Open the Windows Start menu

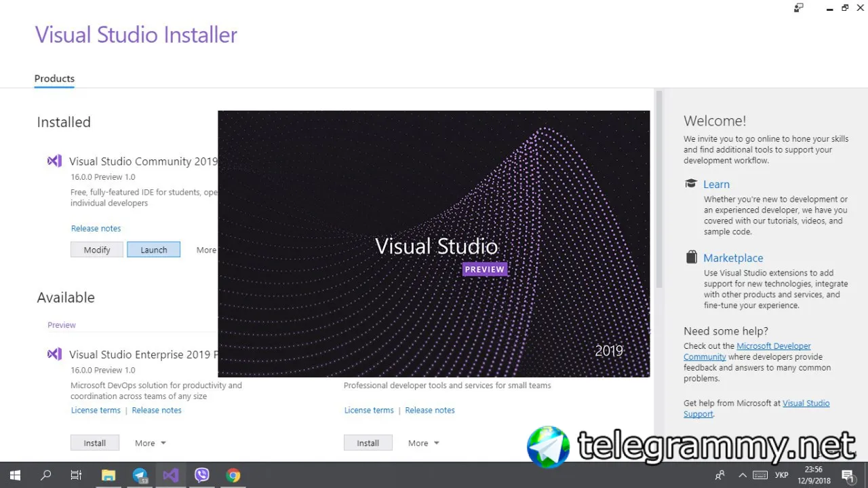click(15, 475)
